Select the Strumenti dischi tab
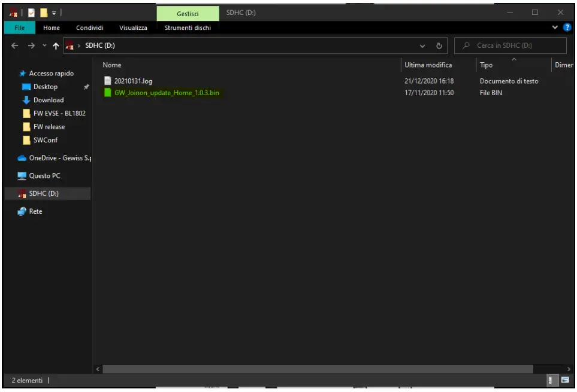This screenshot has width=577, height=392. point(188,28)
